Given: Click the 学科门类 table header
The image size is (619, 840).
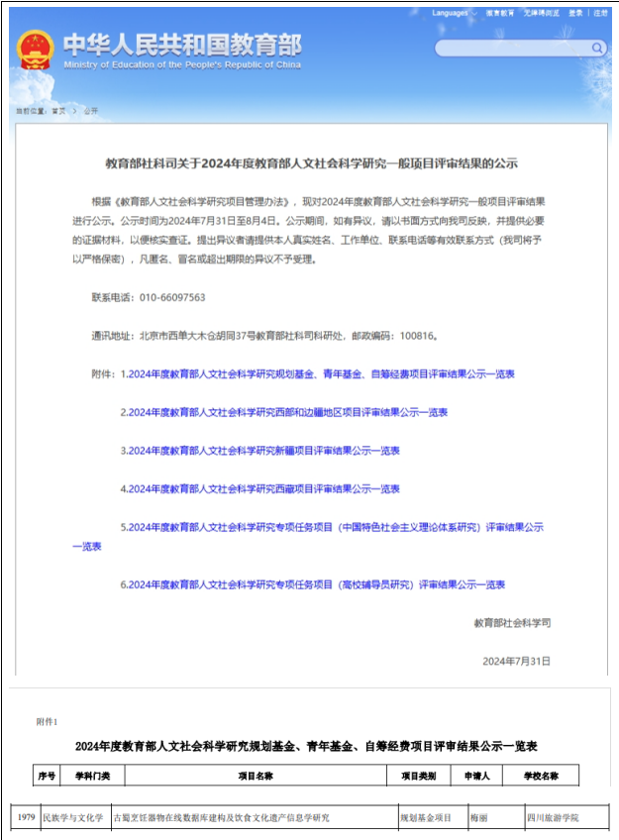Looking at the screenshot, I should pyautogui.click(x=93, y=776).
